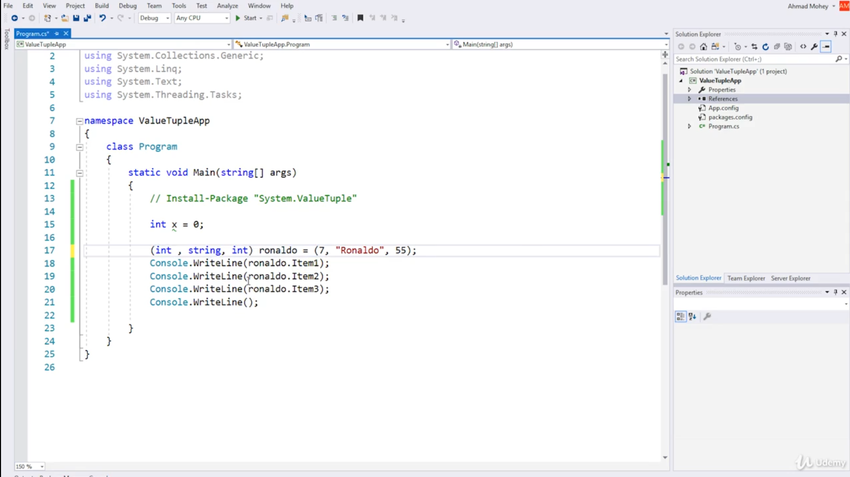Screen dimensions: 850x477
Task: Close the Program.cs editor tab
Action: click(66, 34)
